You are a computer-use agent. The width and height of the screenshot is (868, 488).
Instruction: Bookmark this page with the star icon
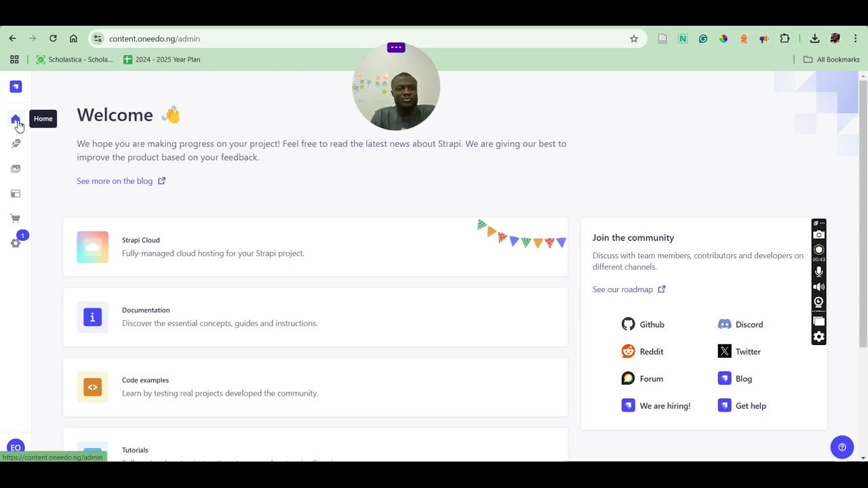point(634,39)
